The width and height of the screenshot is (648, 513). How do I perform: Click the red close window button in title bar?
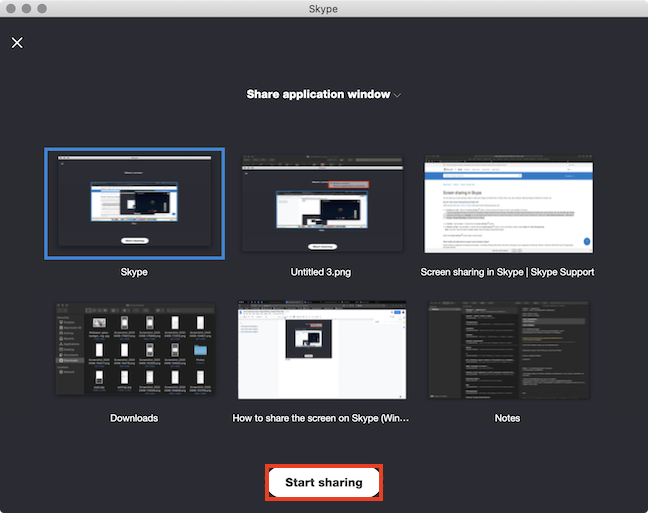[11, 8]
